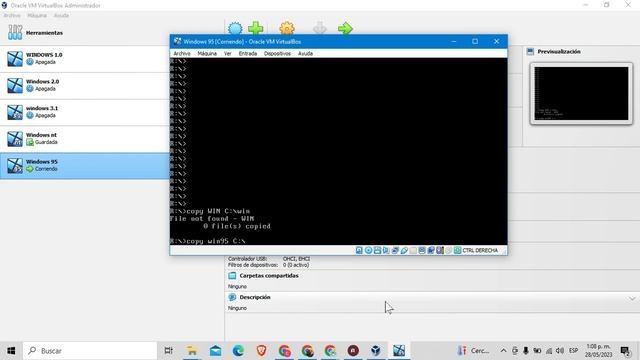The image size is (640, 360).
Task: Click the grey Descartar down-arrow toolbar icon
Action: [320, 29]
